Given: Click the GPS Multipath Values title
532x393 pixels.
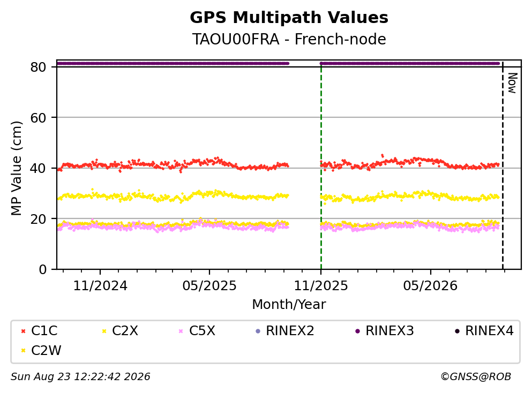Looking at the screenshot, I should tap(289, 18).
